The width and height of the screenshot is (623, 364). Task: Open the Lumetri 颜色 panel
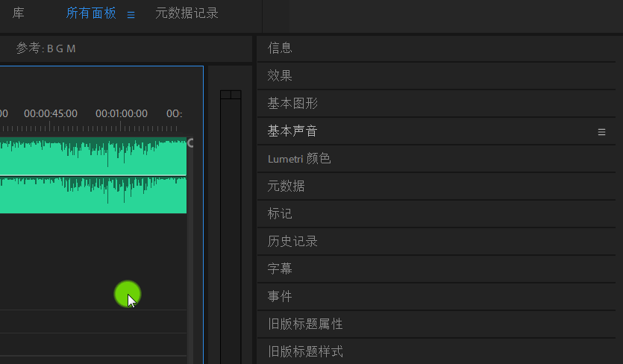coord(436,159)
